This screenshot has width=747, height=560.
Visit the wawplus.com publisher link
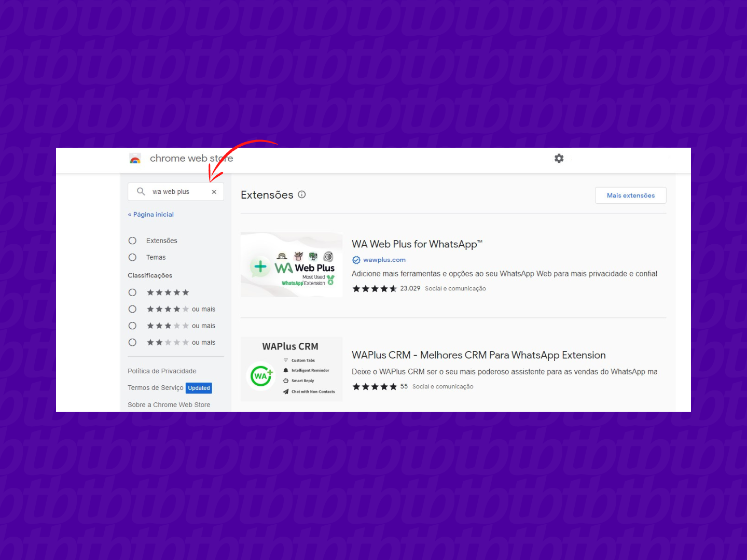tap(384, 260)
